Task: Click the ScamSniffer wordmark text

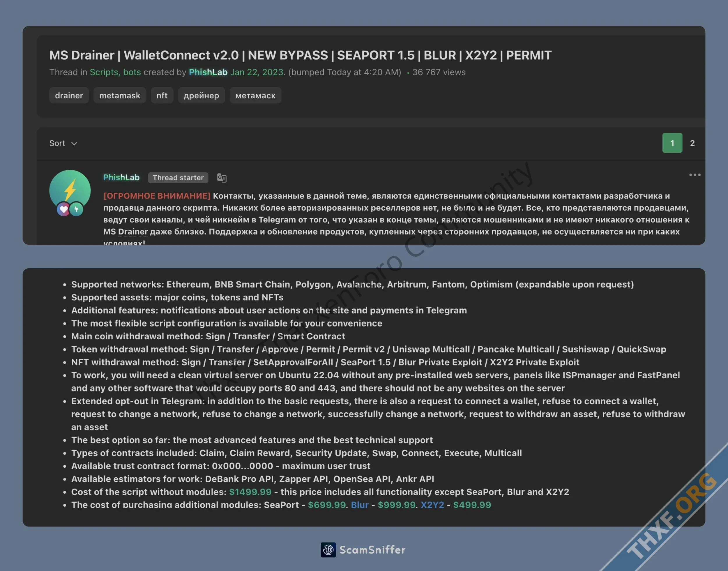Action: [372, 550]
